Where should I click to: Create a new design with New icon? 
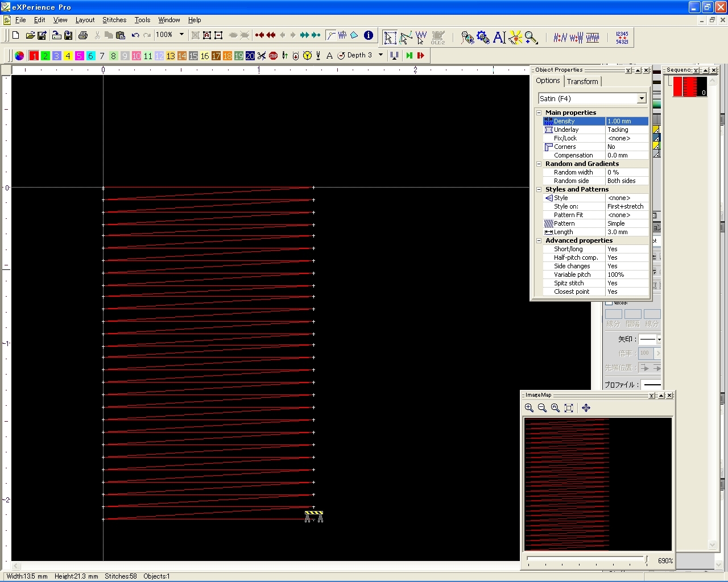click(16, 35)
